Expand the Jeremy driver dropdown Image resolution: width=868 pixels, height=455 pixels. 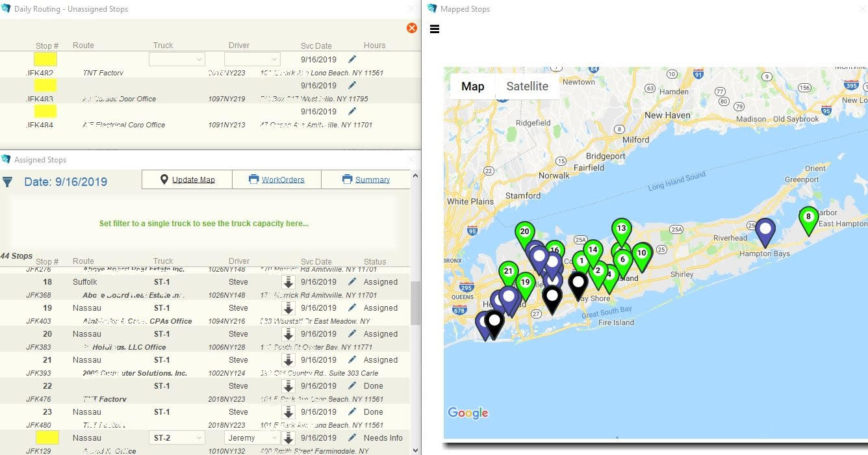coord(252,438)
